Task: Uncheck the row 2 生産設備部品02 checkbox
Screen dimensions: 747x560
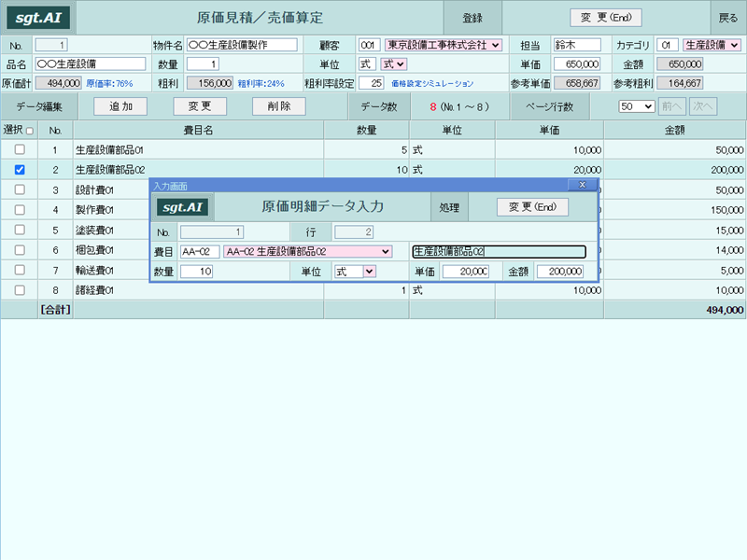Action: click(20, 170)
